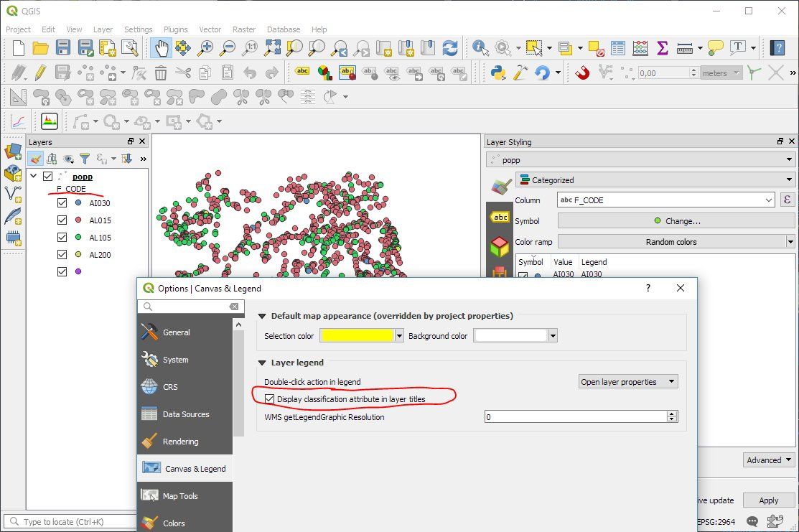Image resolution: width=799 pixels, height=532 pixels.
Task: Select the Pan Map hand tool
Action: pos(161,48)
